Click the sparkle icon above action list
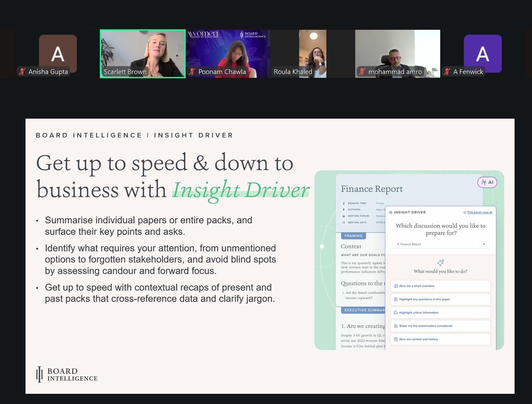This screenshot has width=532, height=404. tap(440, 263)
